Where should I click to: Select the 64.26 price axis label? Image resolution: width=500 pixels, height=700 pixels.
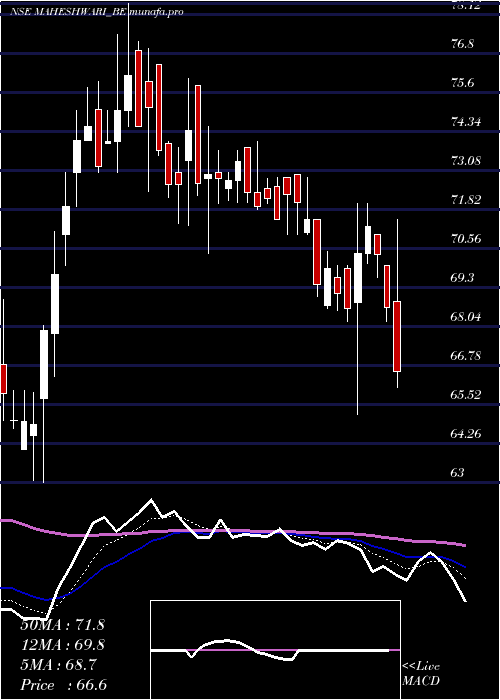coord(466,433)
